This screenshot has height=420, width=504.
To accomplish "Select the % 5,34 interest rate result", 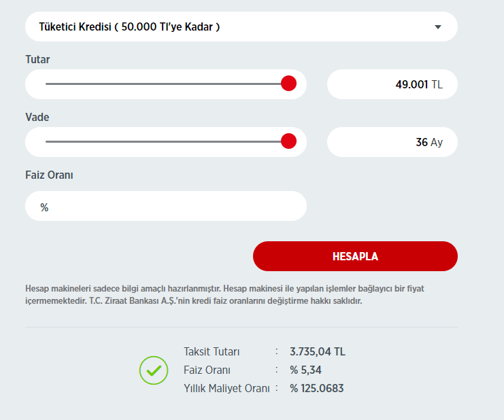I will (305, 370).
